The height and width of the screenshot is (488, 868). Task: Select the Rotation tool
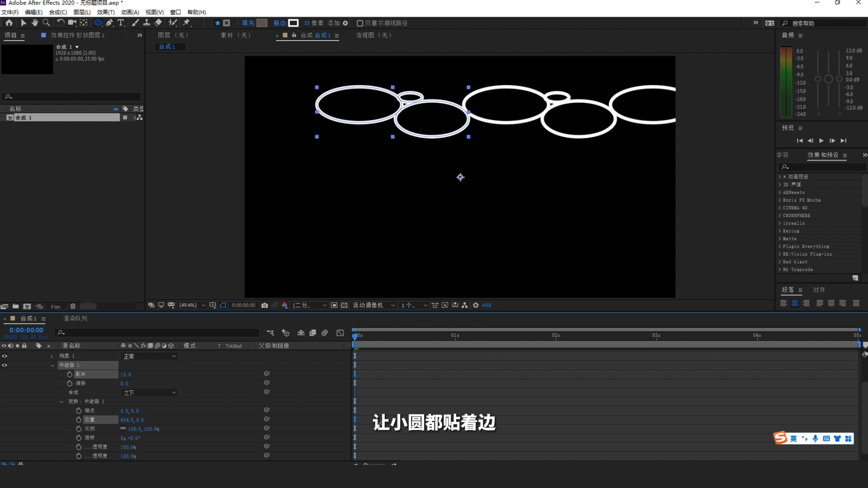[x=60, y=23]
